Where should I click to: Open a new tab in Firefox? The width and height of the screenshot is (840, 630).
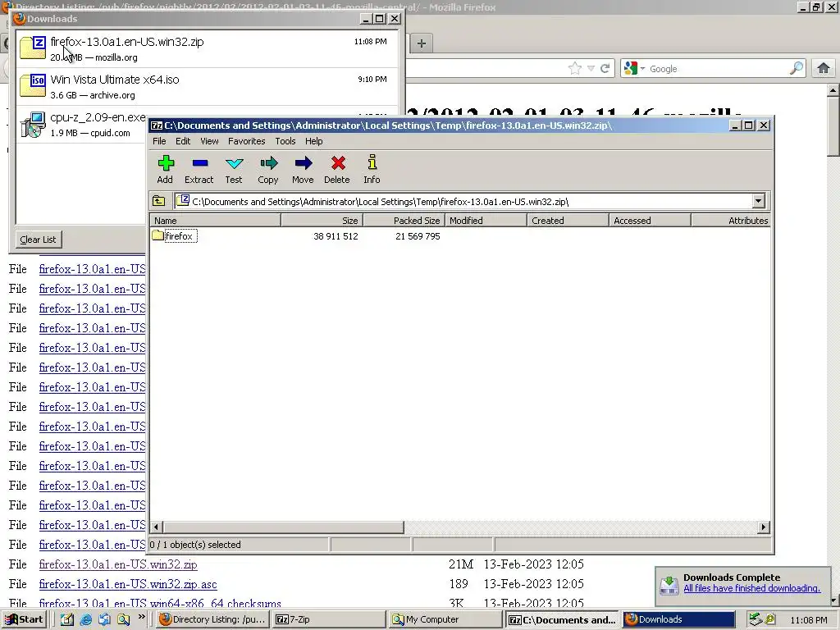tap(422, 43)
